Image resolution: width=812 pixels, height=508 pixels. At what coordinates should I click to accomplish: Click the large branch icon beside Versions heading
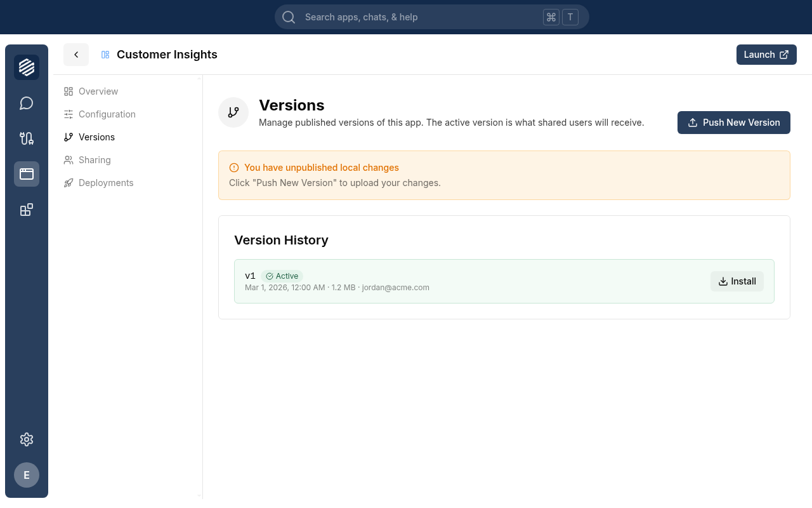coord(233,112)
